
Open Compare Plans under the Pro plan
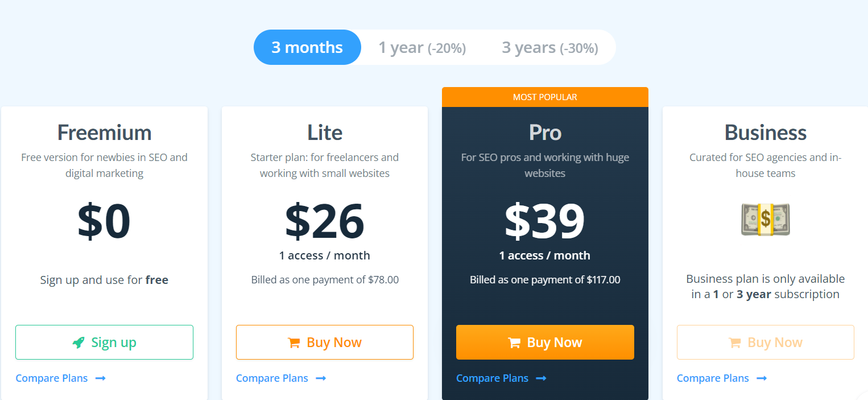[492, 378]
